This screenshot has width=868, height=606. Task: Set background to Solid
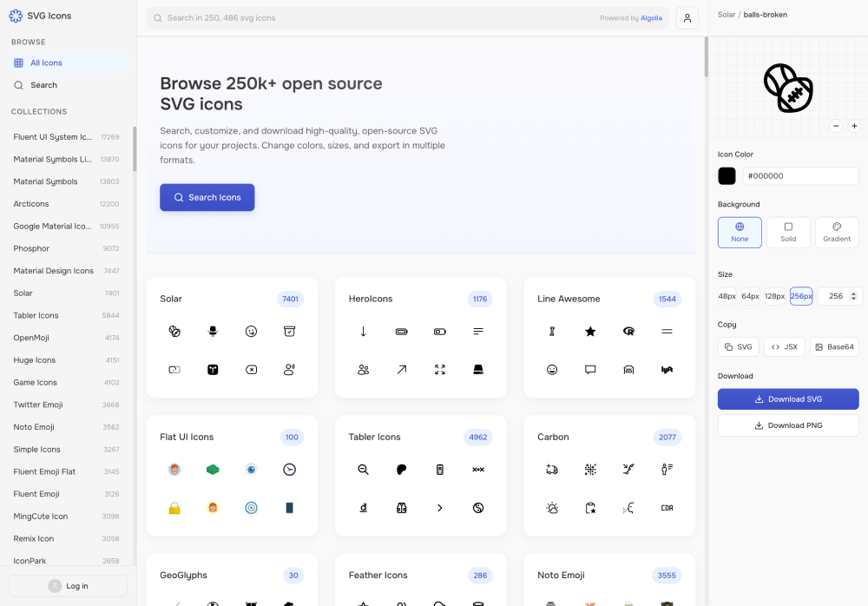788,232
